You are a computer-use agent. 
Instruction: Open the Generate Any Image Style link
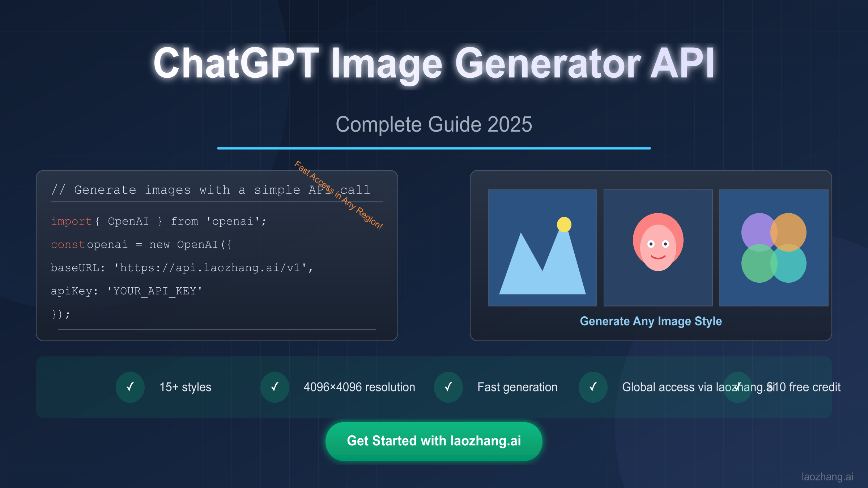tap(651, 321)
